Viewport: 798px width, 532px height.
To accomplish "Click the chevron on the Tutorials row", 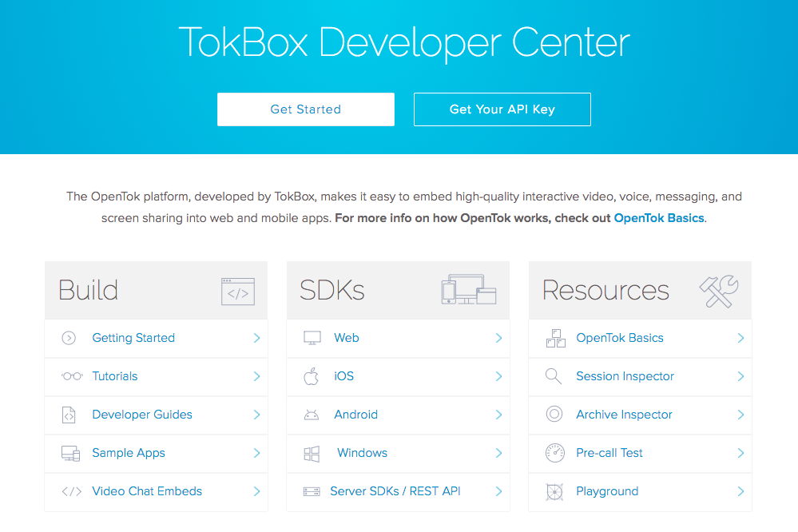I will tap(256, 376).
